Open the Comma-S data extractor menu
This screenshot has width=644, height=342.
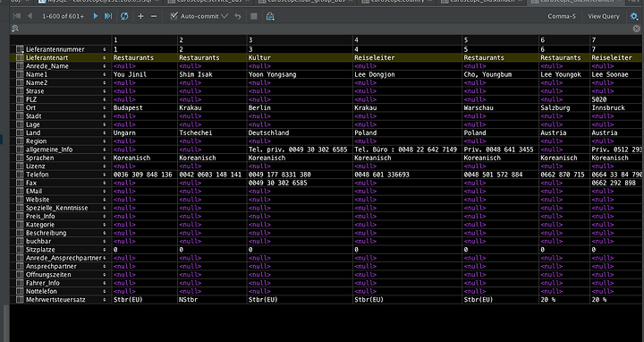[562, 16]
